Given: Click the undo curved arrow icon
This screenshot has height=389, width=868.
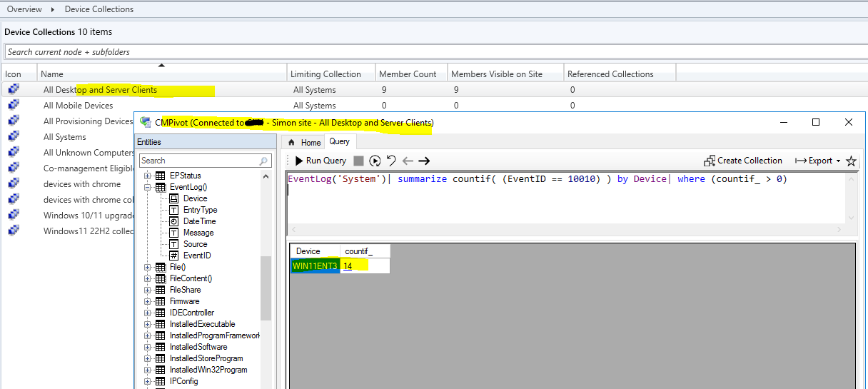Looking at the screenshot, I should (x=391, y=161).
